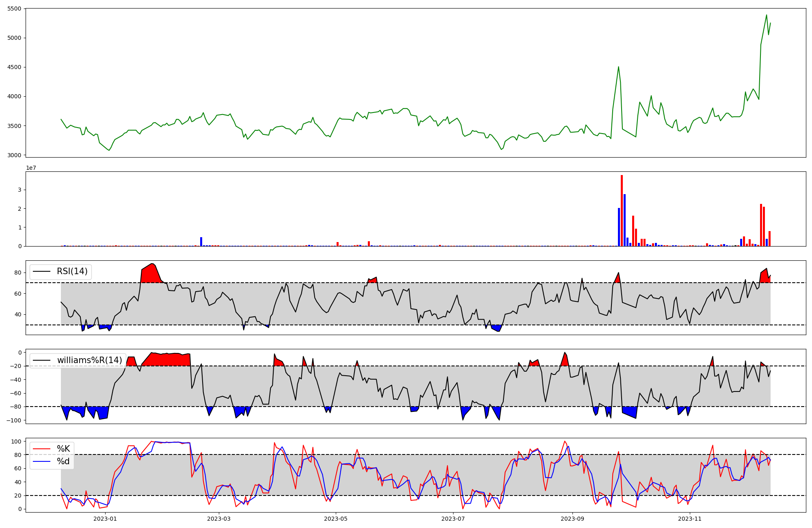This screenshot has width=812, height=528.
Task: Click the large red RSI overbought area in January
Action: [151, 275]
